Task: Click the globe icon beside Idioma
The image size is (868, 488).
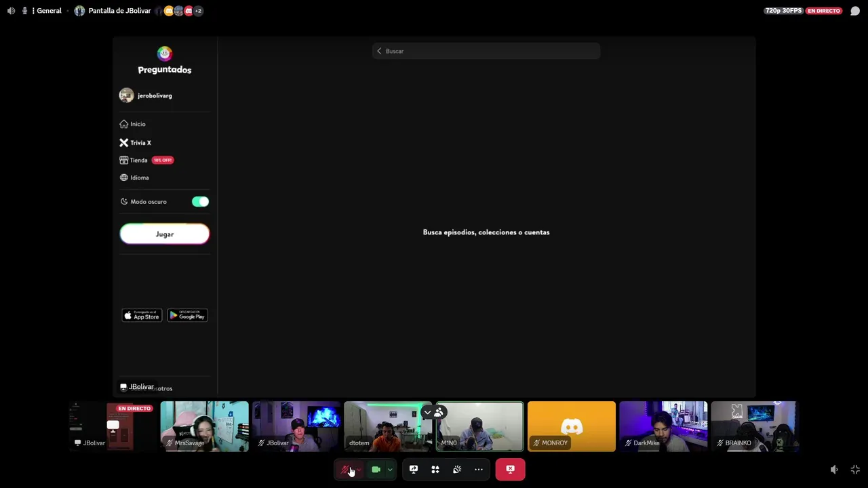Action: (x=124, y=178)
